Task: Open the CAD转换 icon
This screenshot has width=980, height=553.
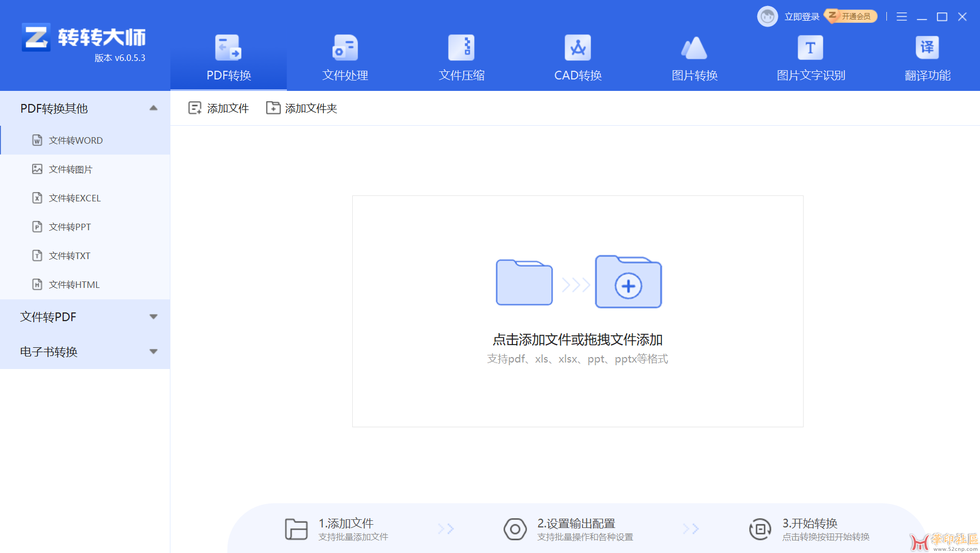Action: coord(578,48)
